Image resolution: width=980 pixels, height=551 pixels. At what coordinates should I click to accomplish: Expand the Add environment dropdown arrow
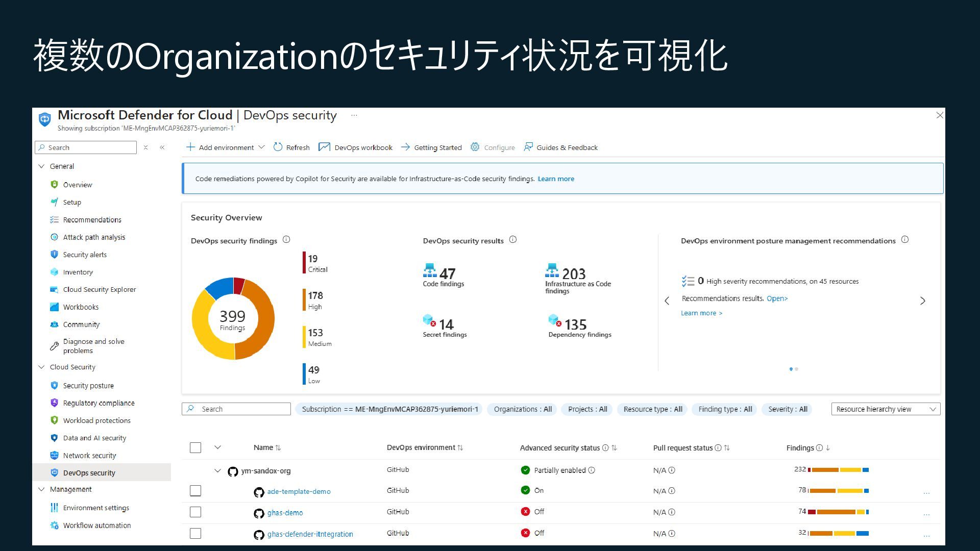click(x=262, y=147)
